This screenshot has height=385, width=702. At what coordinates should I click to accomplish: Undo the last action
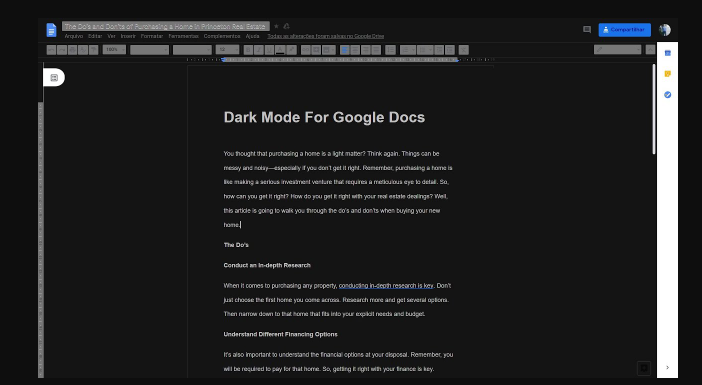click(x=51, y=50)
